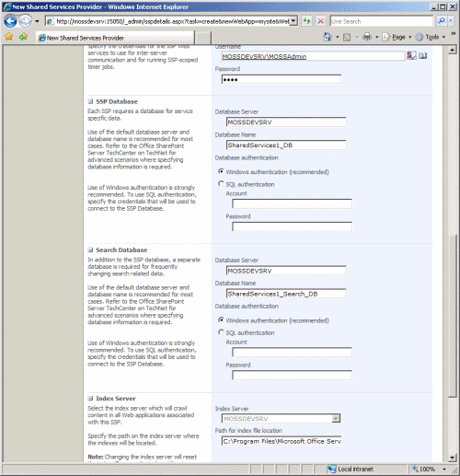Click the SSP service credentials Password field

(x=282, y=79)
